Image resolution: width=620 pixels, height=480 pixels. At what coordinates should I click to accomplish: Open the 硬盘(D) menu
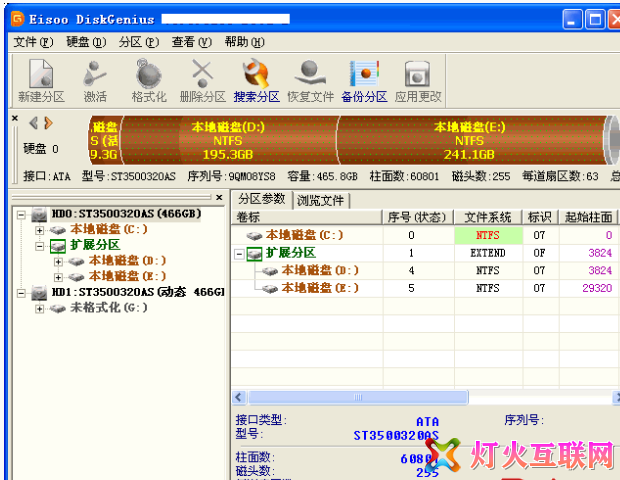point(86,42)
